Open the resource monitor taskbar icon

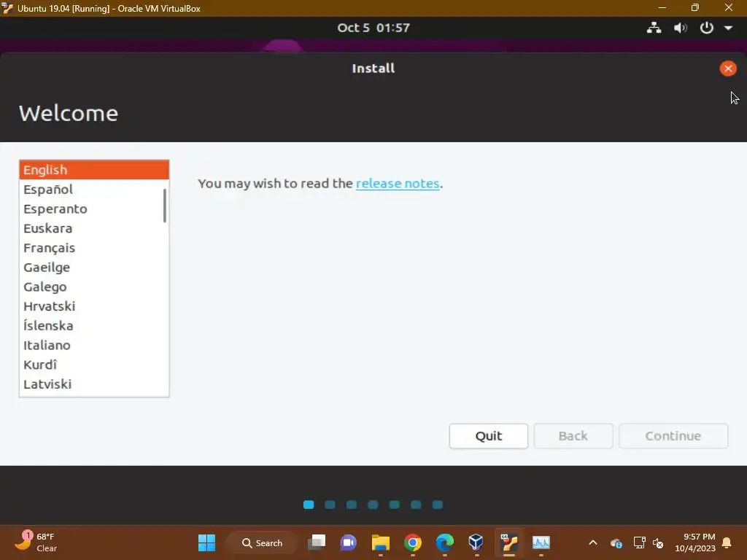coord(541,542)
